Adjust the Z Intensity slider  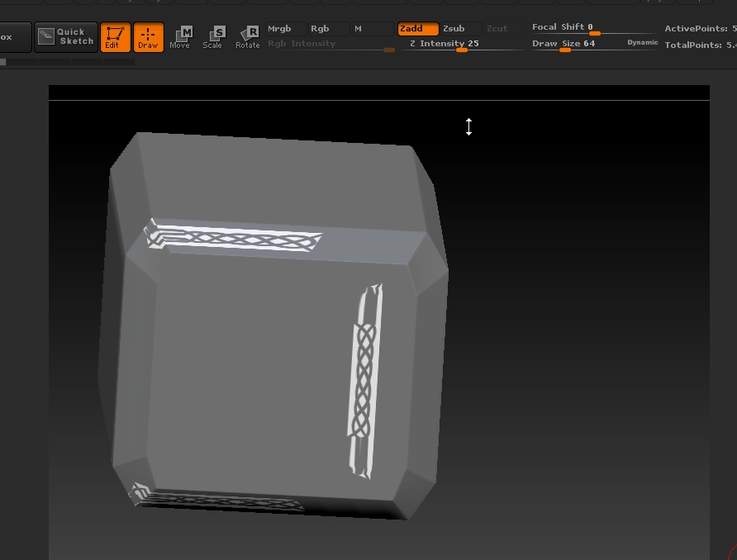click(x=463, y=45)
